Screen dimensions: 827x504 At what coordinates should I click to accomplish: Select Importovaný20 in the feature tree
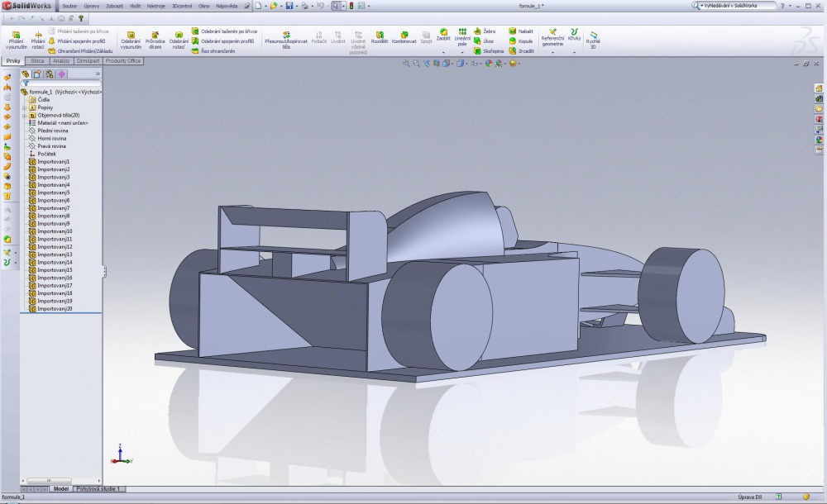pos(50,309)
